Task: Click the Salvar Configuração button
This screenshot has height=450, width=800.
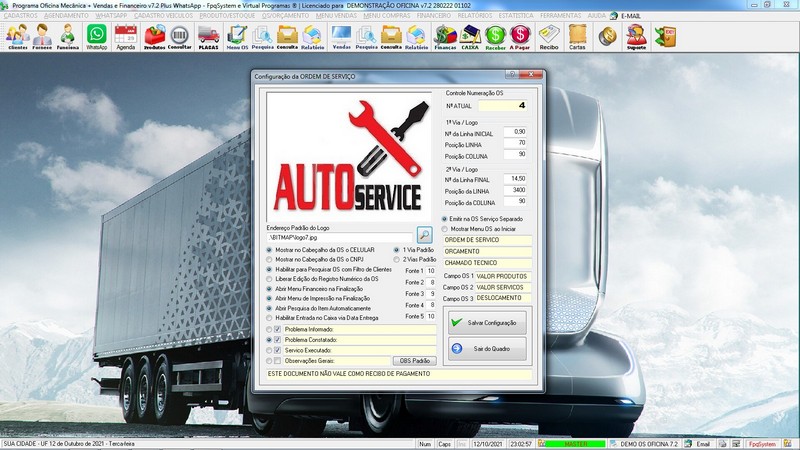Action: (485, 323)
